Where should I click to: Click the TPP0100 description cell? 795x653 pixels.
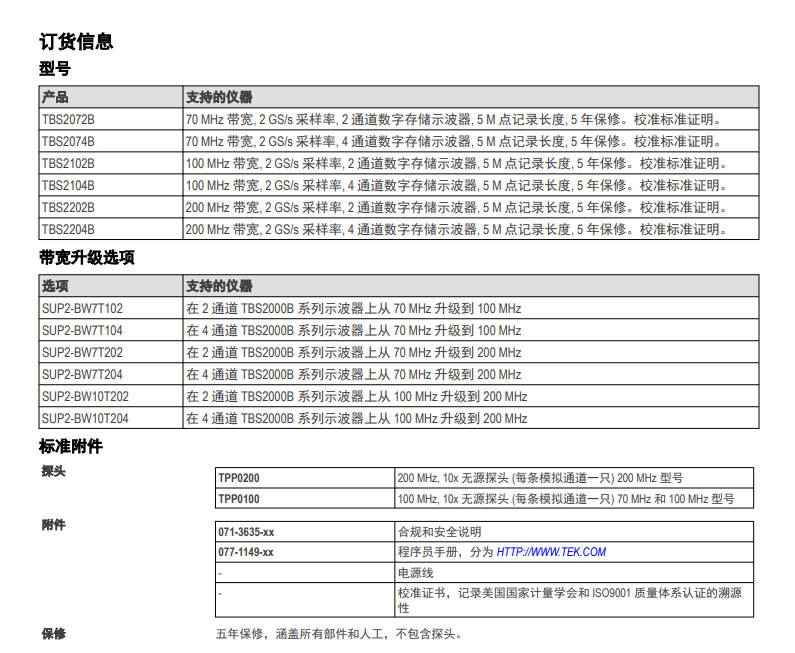574,499
